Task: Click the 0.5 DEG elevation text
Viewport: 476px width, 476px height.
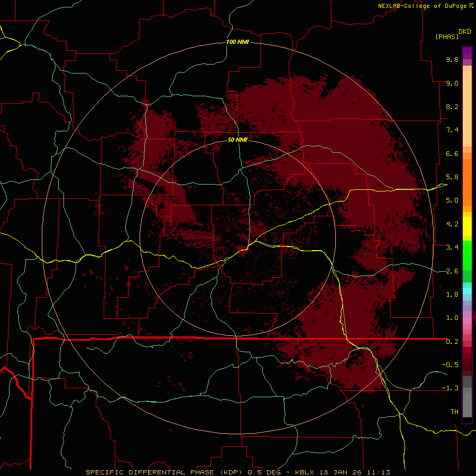Action: pos(263,472)
